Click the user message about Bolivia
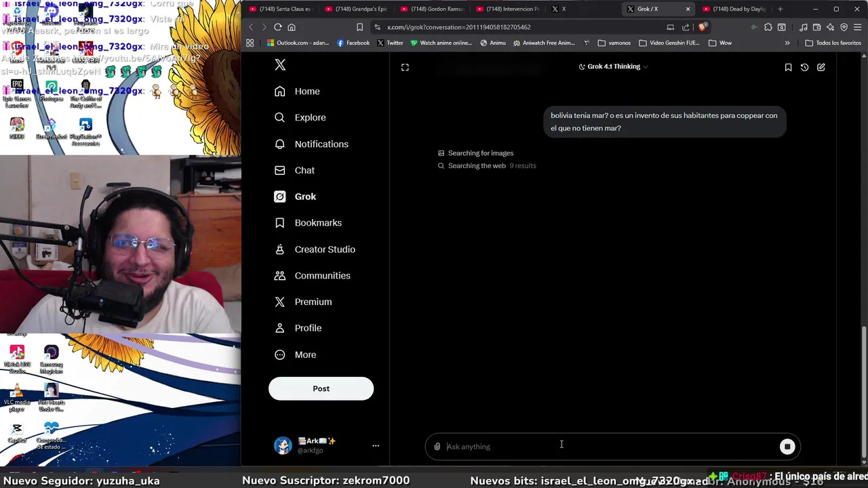 tap(664, 122)
